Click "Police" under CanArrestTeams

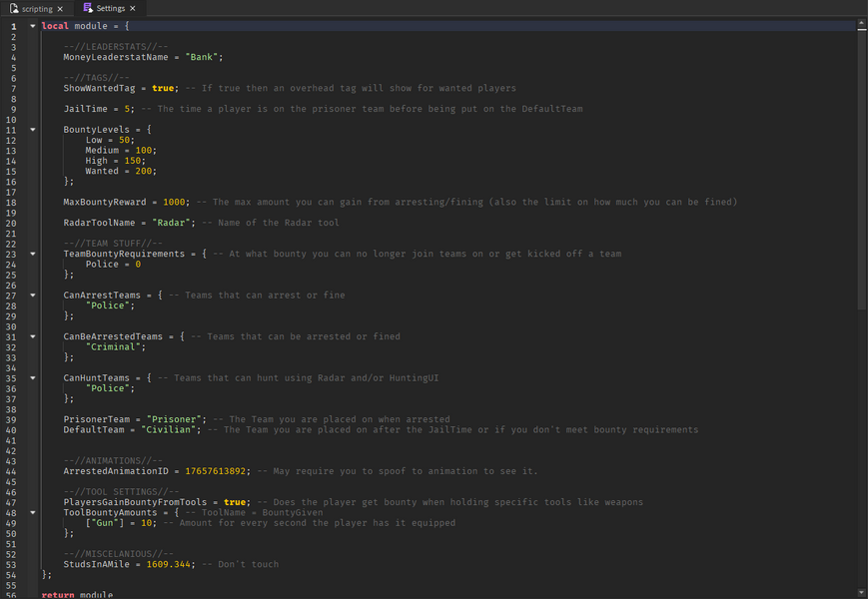(x=108, y=305)
